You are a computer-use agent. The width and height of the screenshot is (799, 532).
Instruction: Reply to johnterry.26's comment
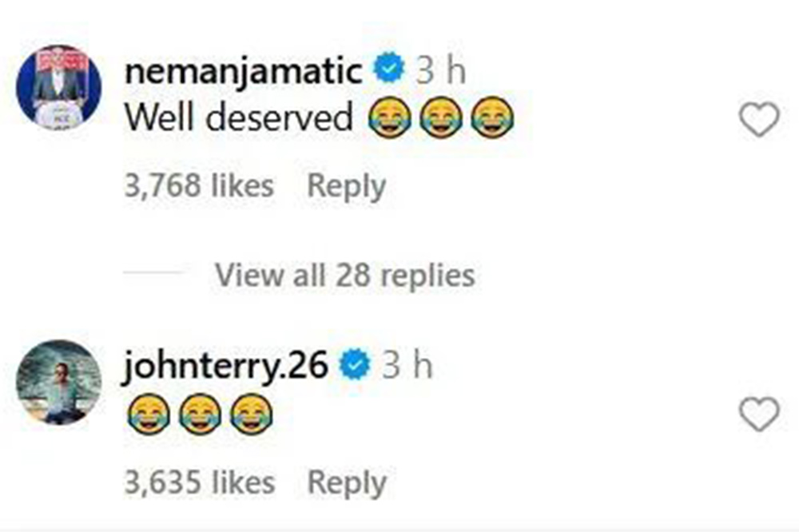click(347, 482)
